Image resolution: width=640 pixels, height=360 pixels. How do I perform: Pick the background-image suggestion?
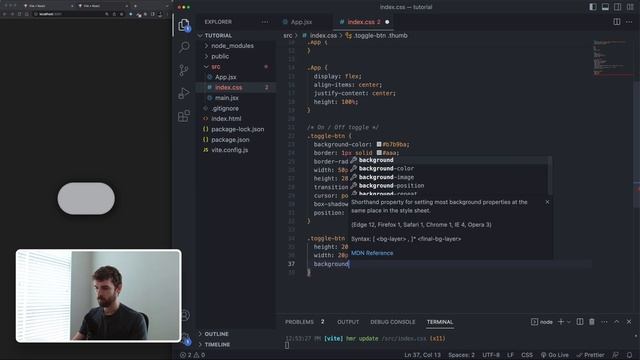coord(448,177)
